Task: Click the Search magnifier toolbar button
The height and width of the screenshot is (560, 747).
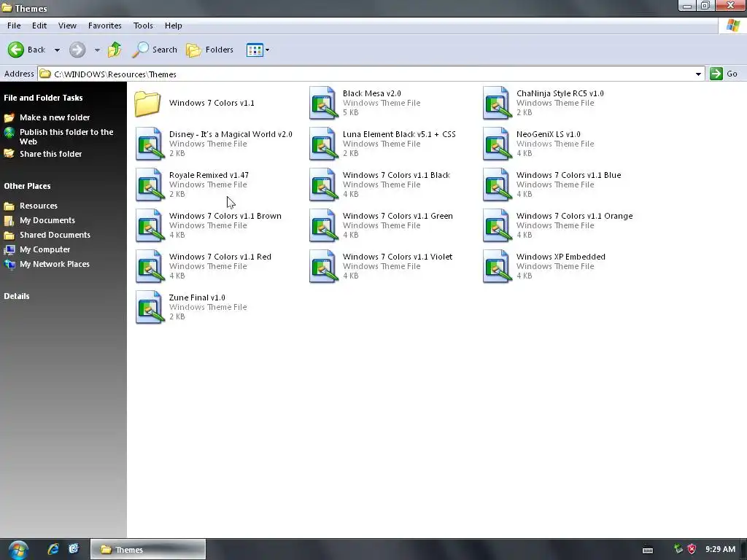Action: (155, 50)
